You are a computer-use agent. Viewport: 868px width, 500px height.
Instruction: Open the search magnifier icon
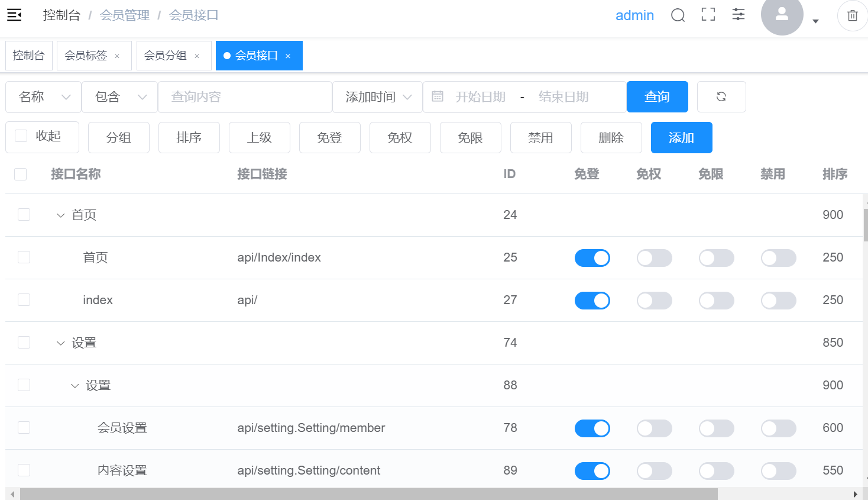point(678,15)
